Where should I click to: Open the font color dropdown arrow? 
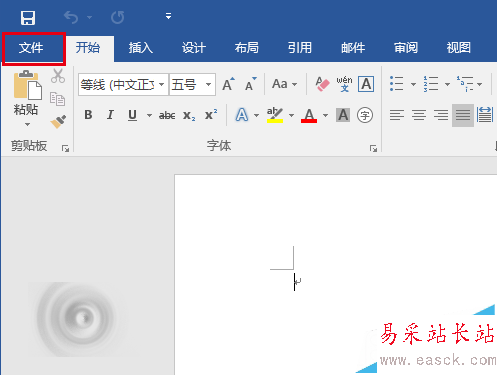point(325,115)
